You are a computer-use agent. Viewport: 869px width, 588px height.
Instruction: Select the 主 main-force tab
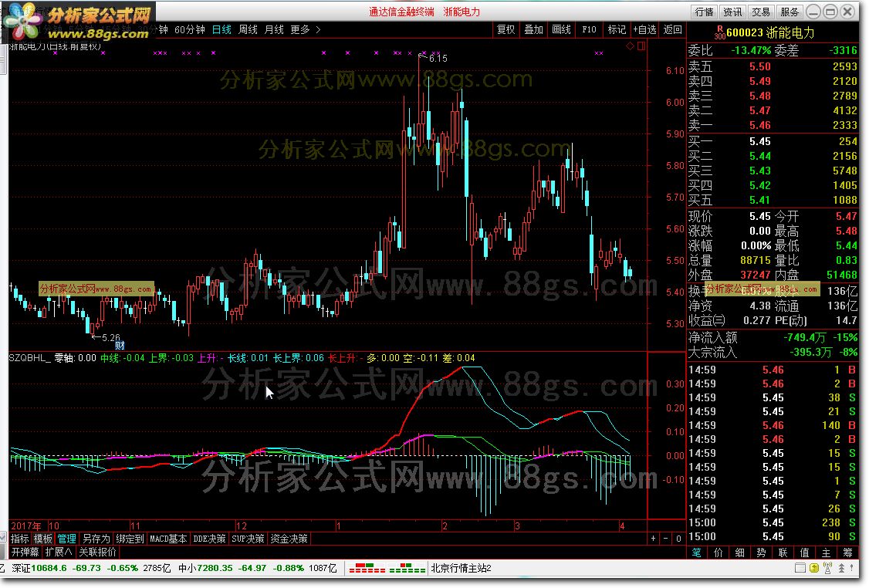point(827,552)
